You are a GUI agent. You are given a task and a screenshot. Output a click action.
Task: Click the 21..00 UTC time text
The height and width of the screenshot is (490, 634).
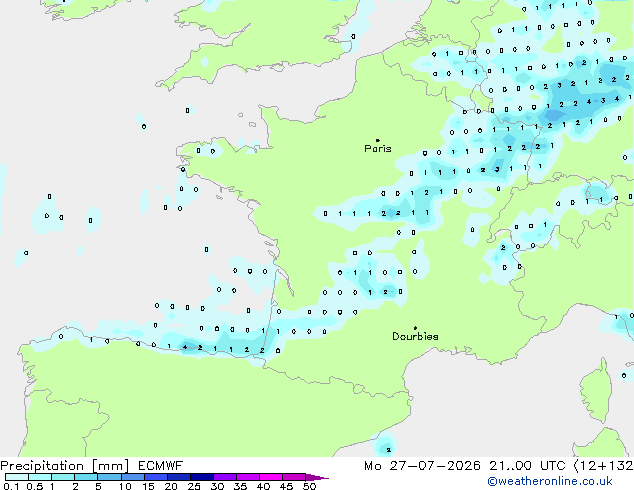coord(527,466)
